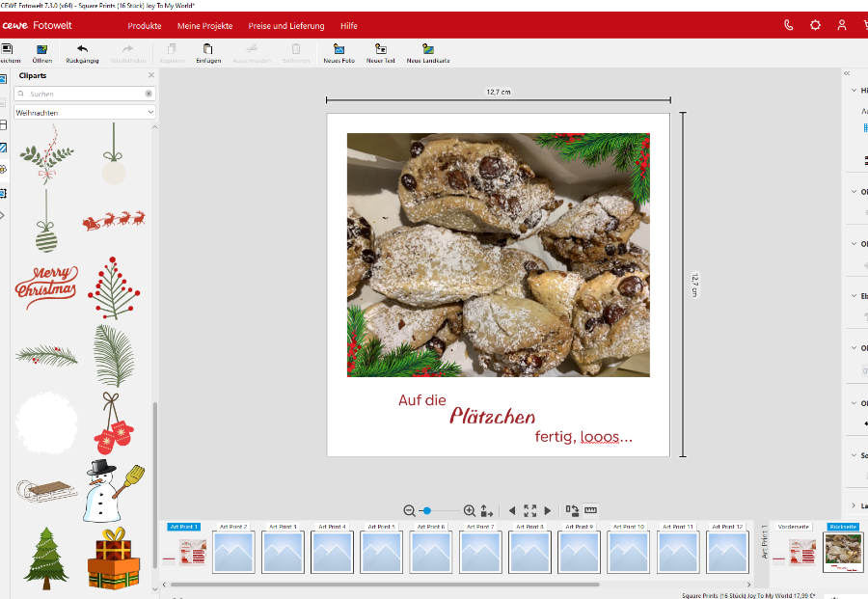Click the zoom out magnifier below canvas
The image size is (868, 599).
[x=409, y=510]
